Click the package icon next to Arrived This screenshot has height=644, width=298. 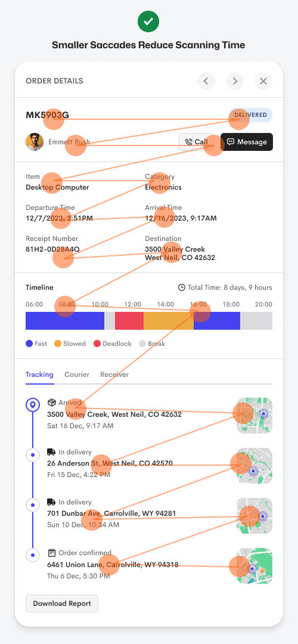point(51,402)
